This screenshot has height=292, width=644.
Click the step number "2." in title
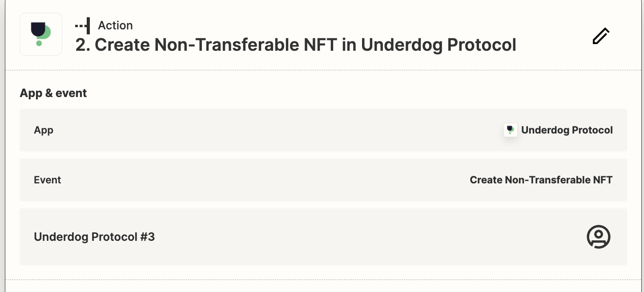(83, 45)
